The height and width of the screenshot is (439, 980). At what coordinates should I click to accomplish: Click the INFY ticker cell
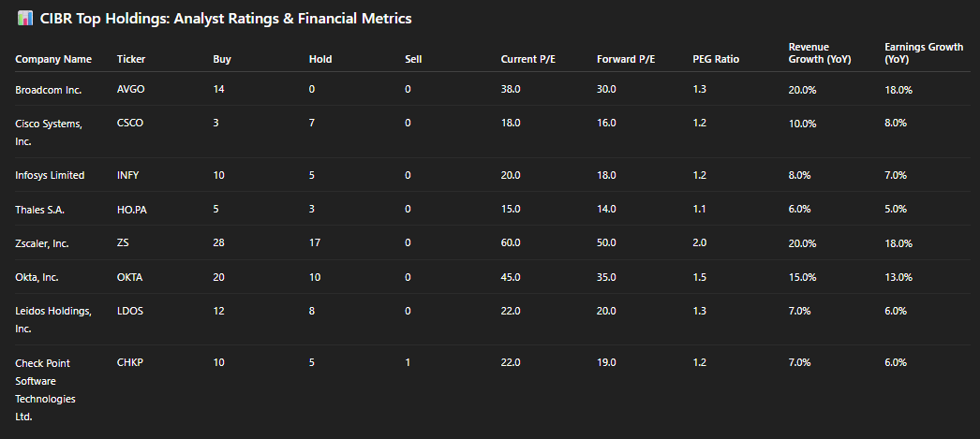[x=128, y=175]
